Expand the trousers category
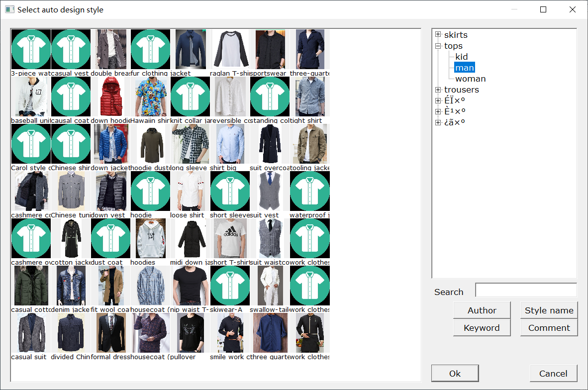588x390 pixels. click(438, 90)
